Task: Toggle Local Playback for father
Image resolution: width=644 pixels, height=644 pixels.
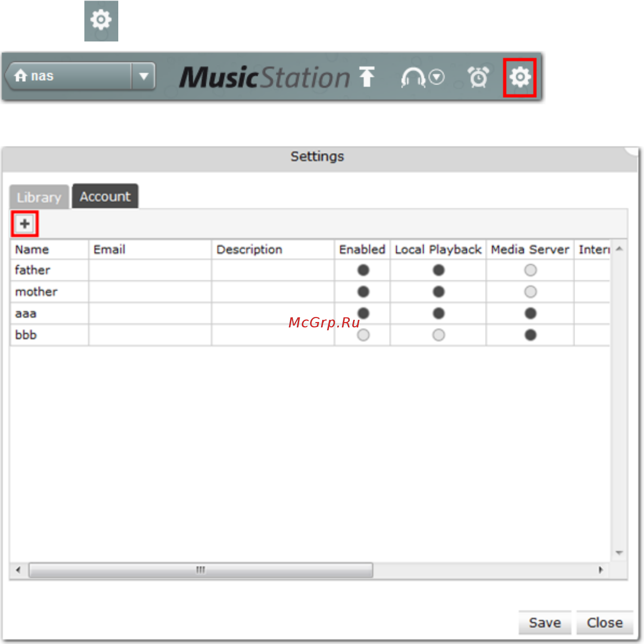Action: pyautogui.click(x=438, y=270)
